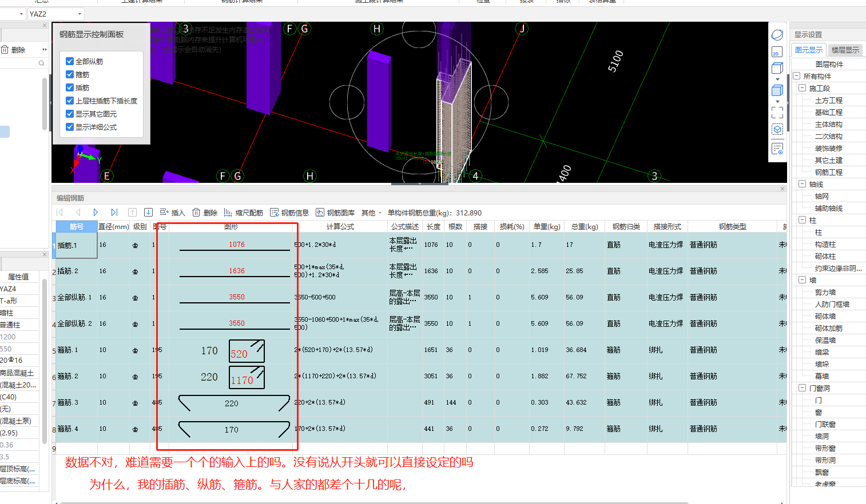Click the dashed-square zoom extents icon
The width and height of the screenshot is (866, 504).
tap(777, 113)
